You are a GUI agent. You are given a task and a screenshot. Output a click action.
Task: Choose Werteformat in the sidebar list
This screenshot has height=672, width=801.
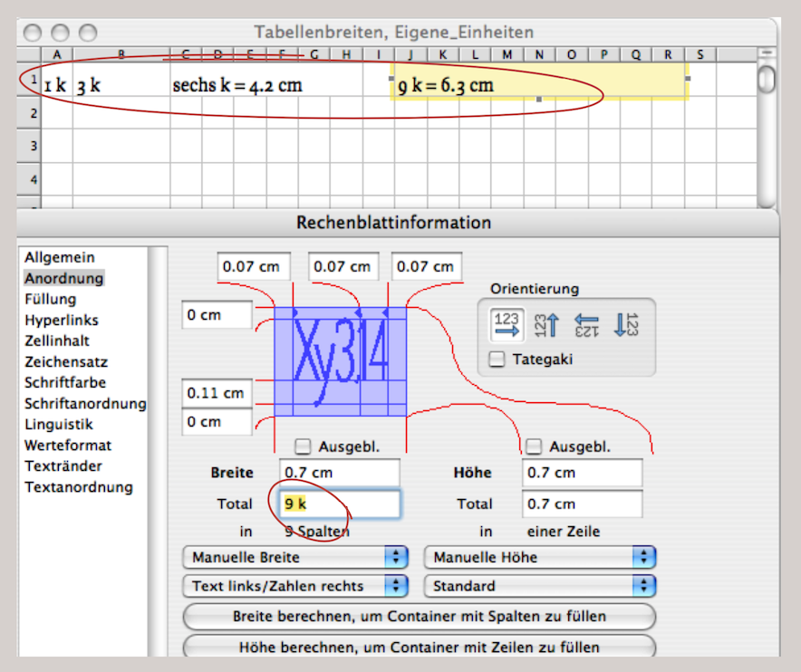click(68, 445)
